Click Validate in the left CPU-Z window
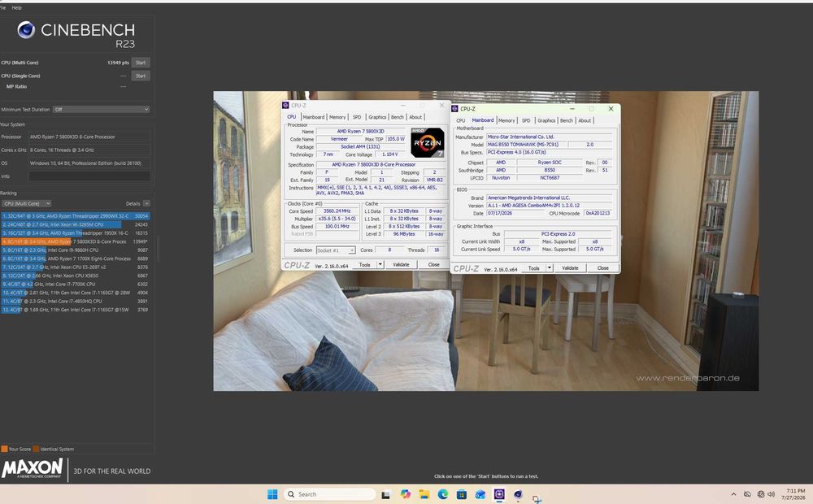The image size is (813, 504). coord(401,264)
